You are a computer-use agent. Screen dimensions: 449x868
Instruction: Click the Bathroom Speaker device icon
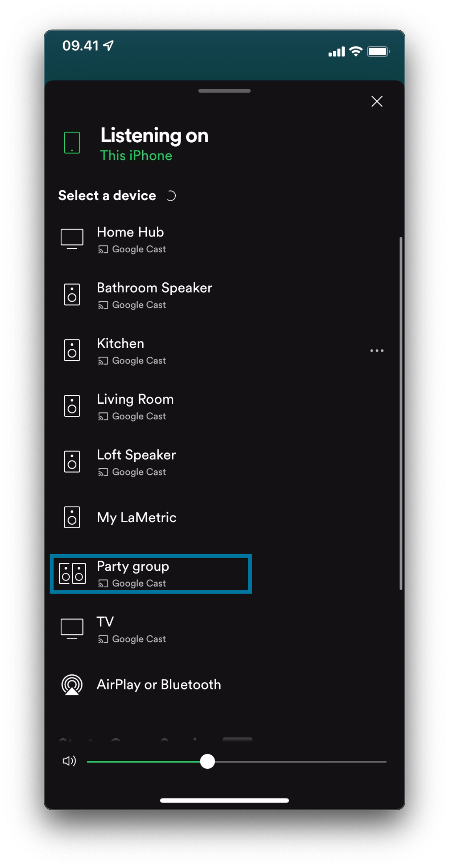(72, 294)
